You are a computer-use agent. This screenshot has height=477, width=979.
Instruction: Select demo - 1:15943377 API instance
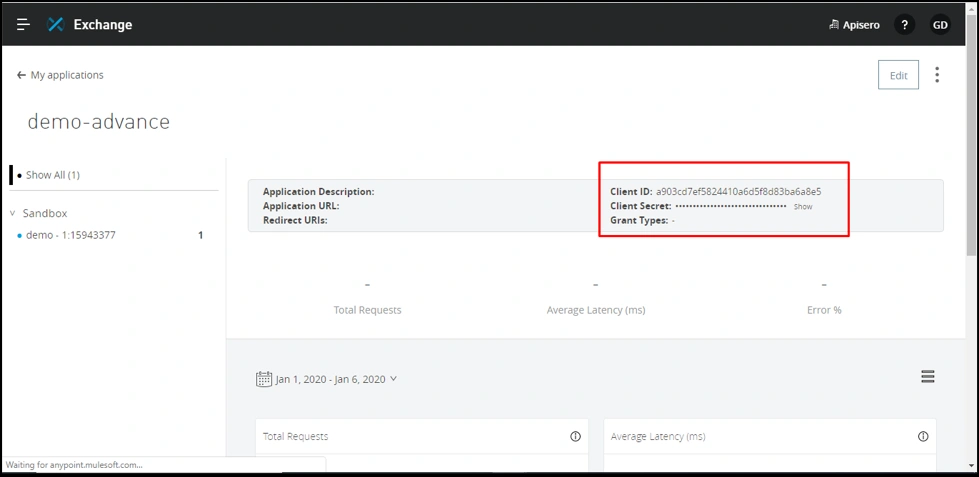point(70,235)
